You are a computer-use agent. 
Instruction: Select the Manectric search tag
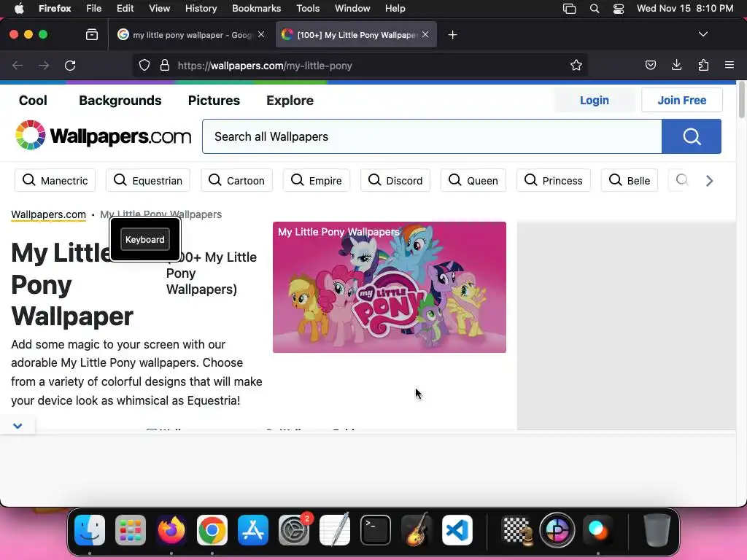[55, 181]
